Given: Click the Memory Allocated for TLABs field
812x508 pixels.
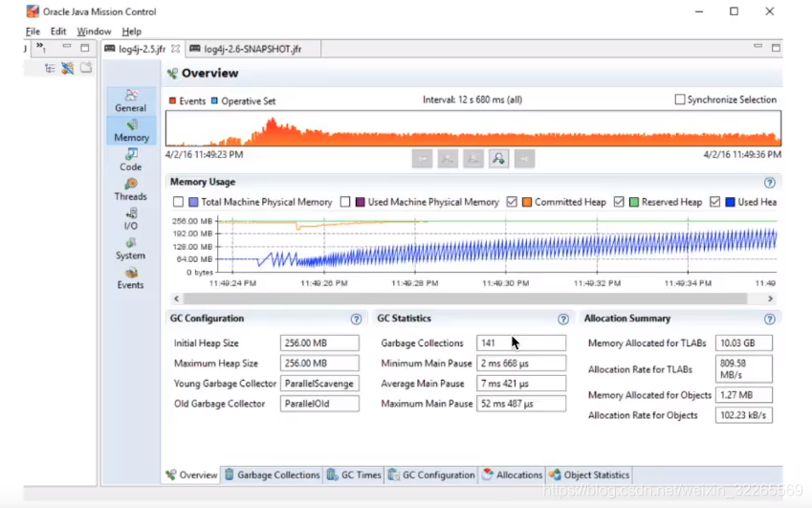Looking at the screenshot, I should [x=744, y=342].
